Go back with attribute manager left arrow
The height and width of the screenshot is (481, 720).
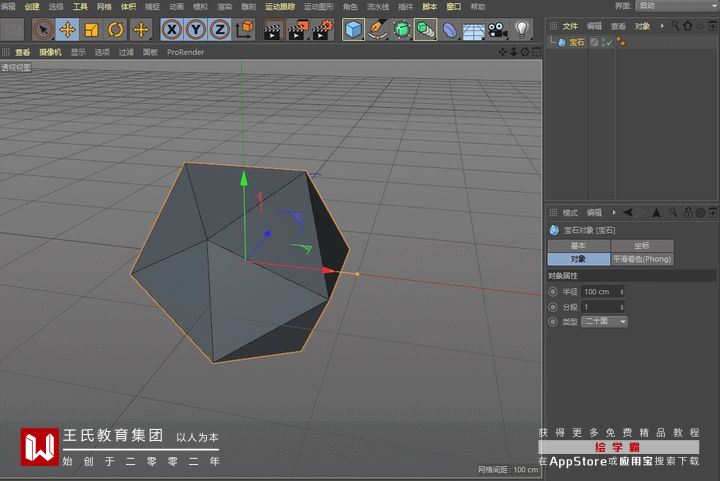pyautogui.click(x=627, y=213)
